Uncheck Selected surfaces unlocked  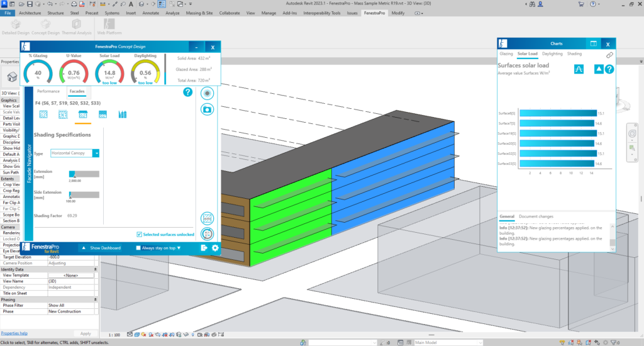click(139, 234)
